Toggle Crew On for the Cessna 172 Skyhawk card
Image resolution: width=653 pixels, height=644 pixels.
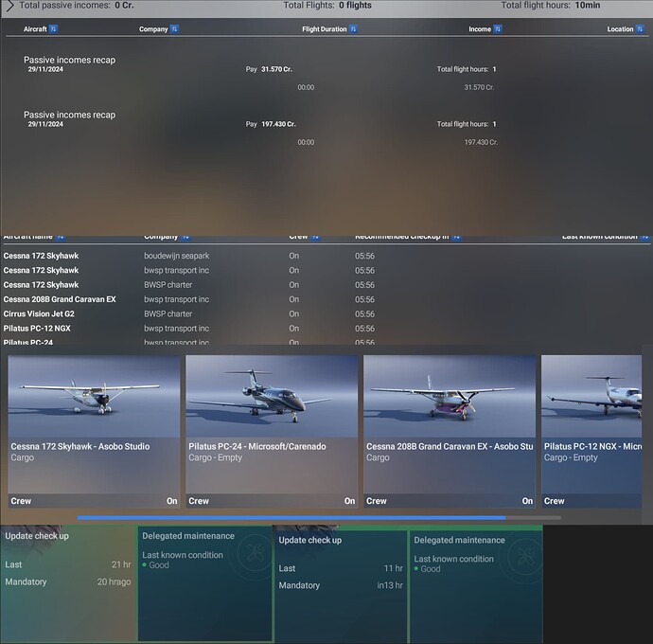pyautogui.click(x=94, y=501)
